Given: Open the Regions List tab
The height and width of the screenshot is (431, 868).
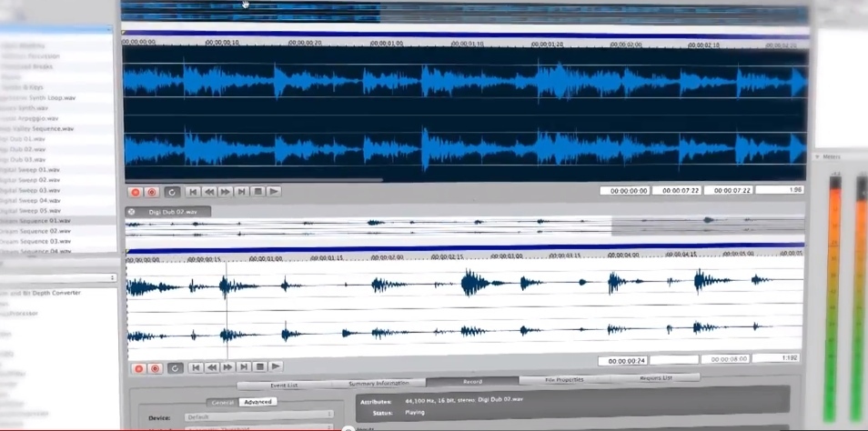Looking at the screenshot, I should (x=655, y=377).
